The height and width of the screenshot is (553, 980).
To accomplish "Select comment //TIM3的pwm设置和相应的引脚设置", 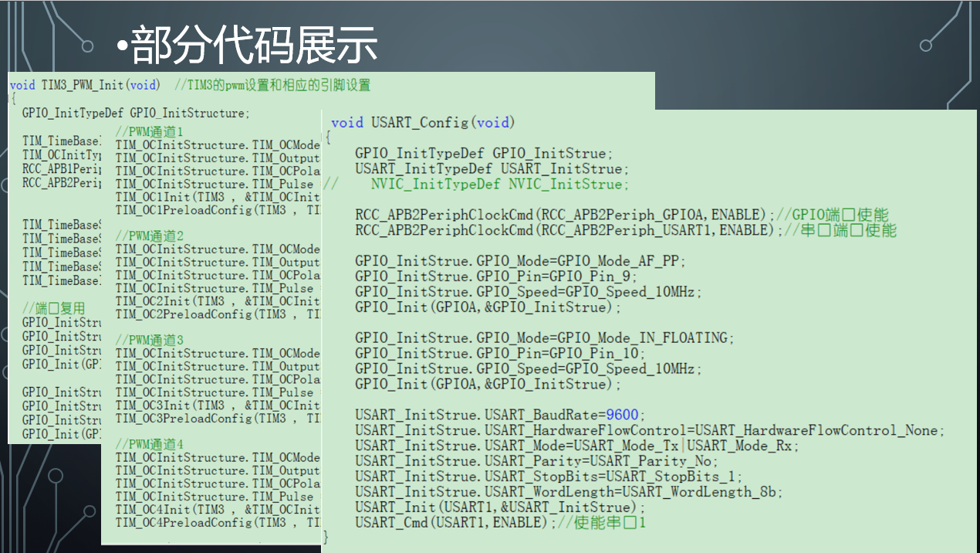I will point(272,85).
